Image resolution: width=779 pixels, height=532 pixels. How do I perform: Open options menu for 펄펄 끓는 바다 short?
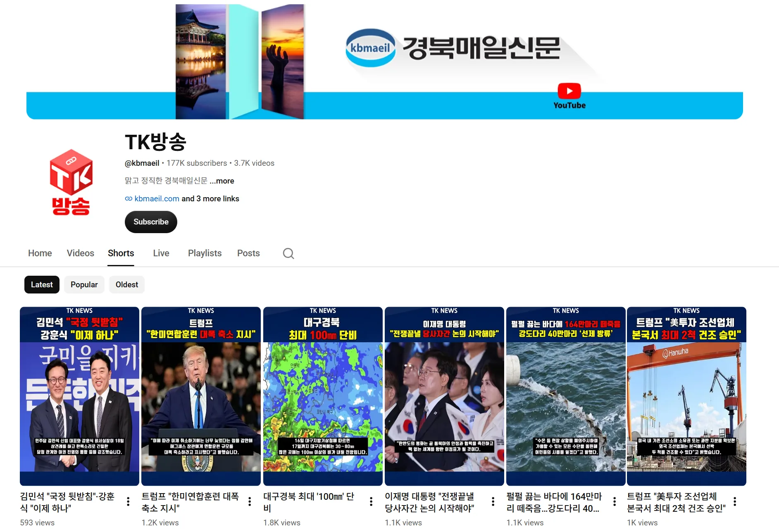point(615,501)
